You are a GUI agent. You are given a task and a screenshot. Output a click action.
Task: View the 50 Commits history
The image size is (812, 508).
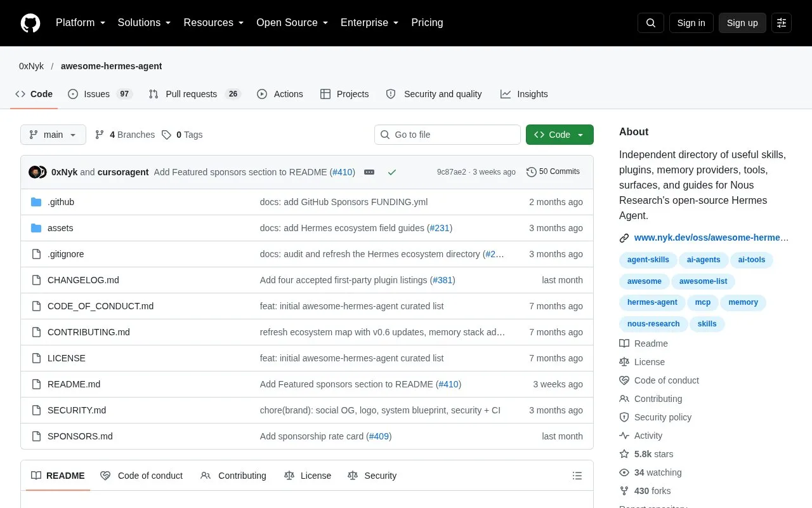(553, 172)
